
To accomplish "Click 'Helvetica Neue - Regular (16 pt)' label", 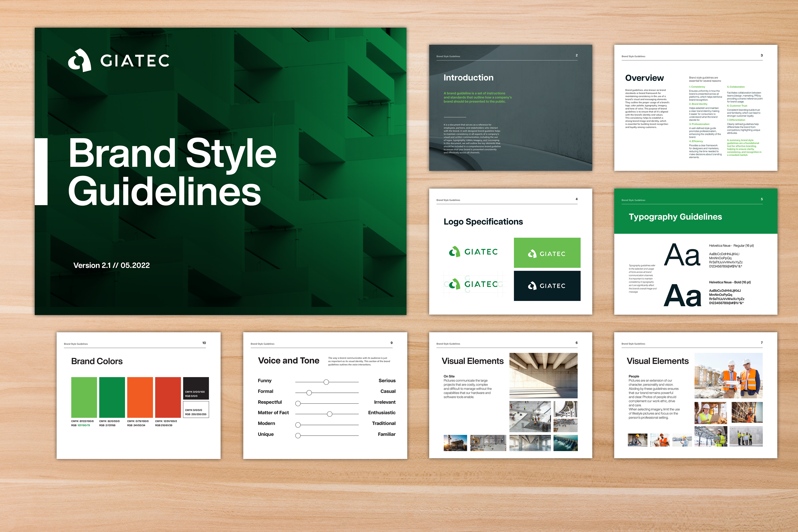I will [731, 246].
